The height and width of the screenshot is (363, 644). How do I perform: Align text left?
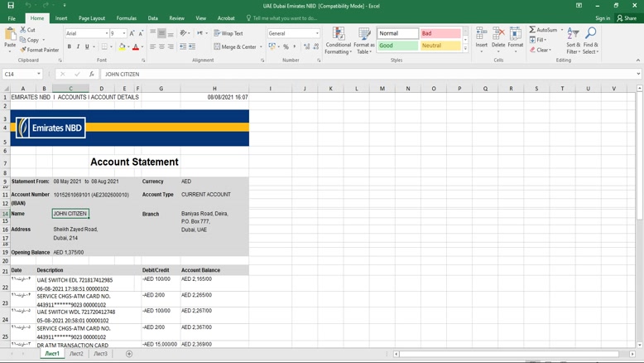coord(152,46)
